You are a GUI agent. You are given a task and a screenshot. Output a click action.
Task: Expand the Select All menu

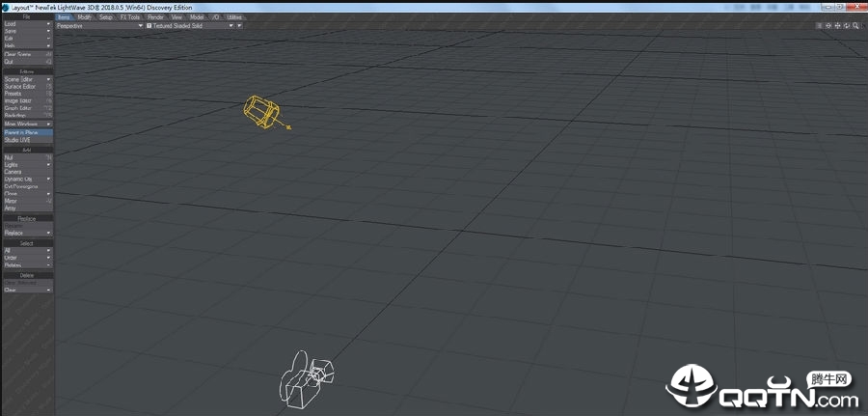point(28,250)
